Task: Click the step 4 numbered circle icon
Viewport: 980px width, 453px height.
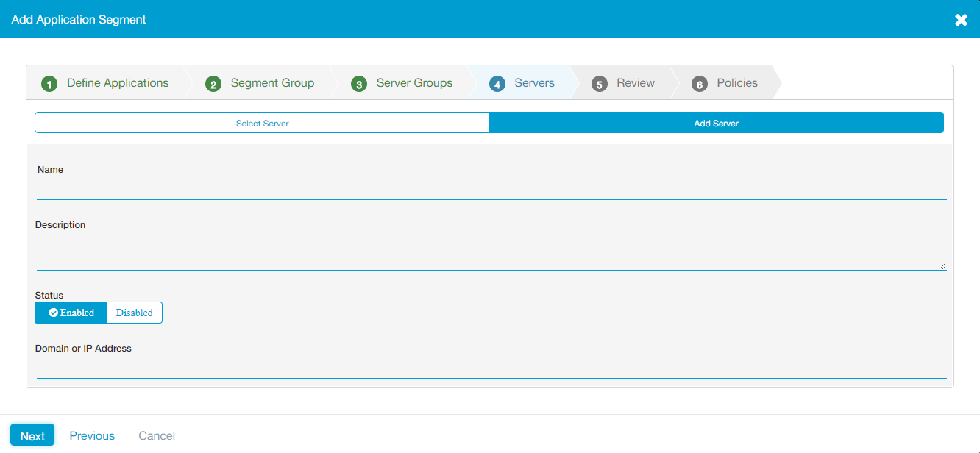Action: pos(497,84)
